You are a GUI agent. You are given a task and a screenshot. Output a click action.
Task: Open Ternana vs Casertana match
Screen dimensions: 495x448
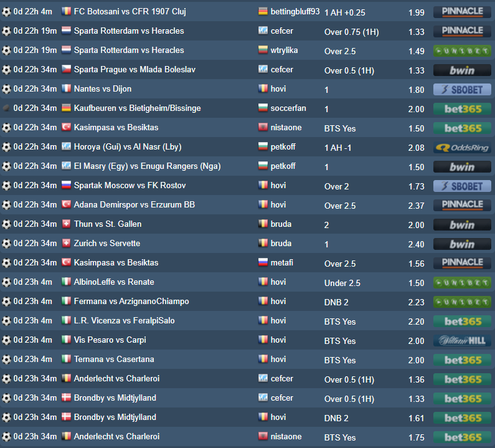coord(114,359)
